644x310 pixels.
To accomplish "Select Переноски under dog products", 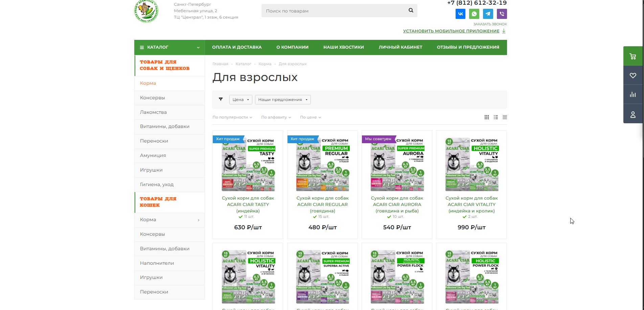I will pos(169,141).
